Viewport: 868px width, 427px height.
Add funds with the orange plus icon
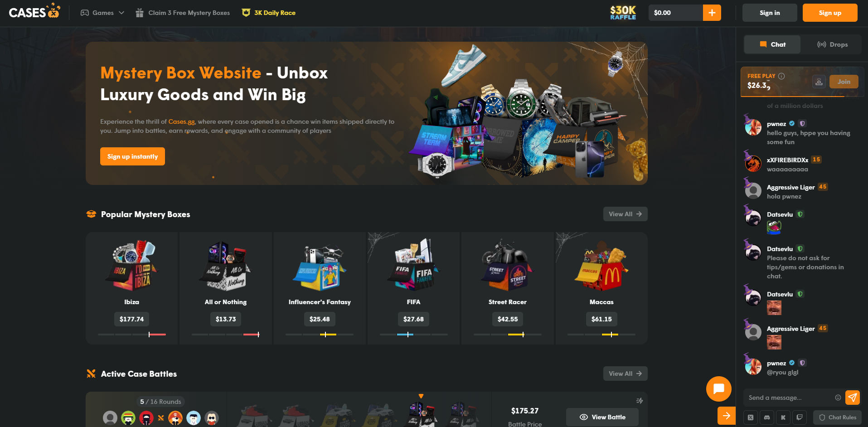pos(712,13)
